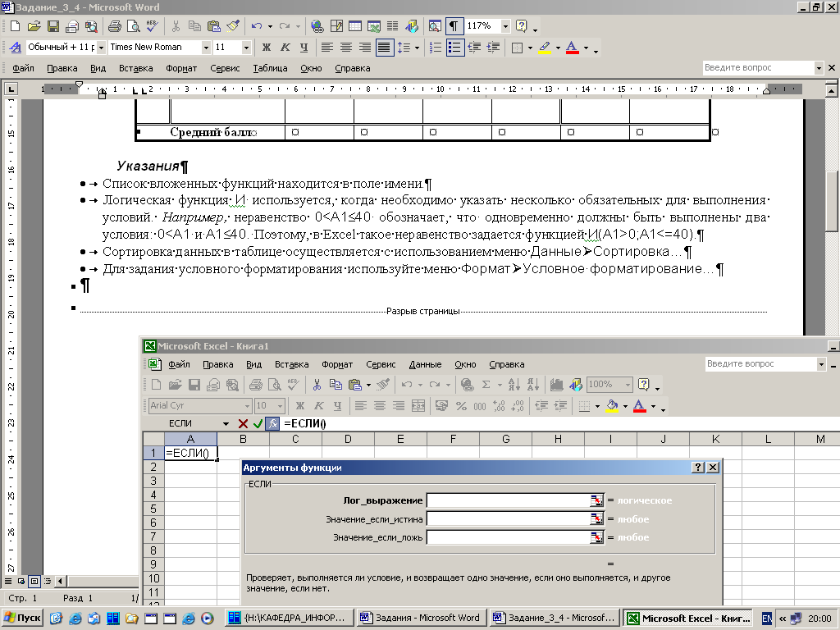
Task: Click Insert Table icon in Word toolbar
Action: coord(354,25)
